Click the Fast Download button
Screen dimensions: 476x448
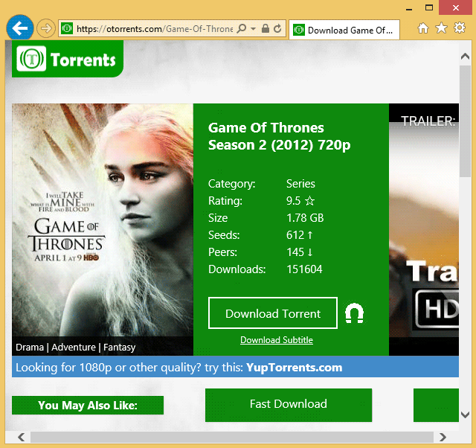point(289,405)
